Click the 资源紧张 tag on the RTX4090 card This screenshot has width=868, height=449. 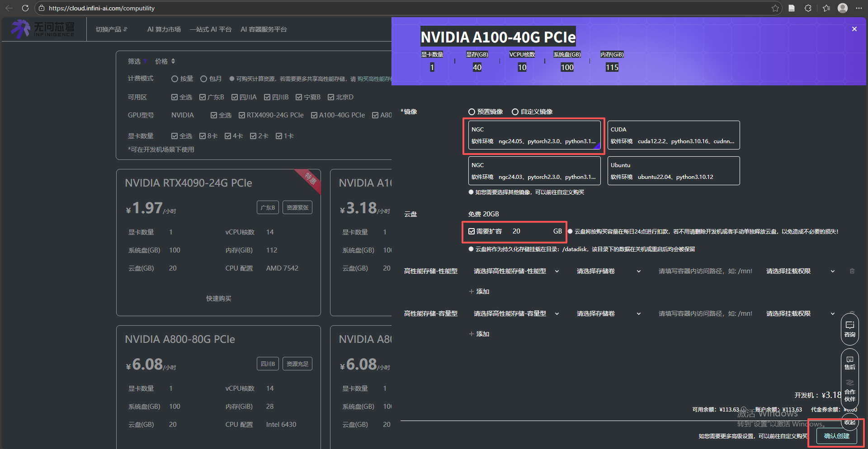pos(297,208)
